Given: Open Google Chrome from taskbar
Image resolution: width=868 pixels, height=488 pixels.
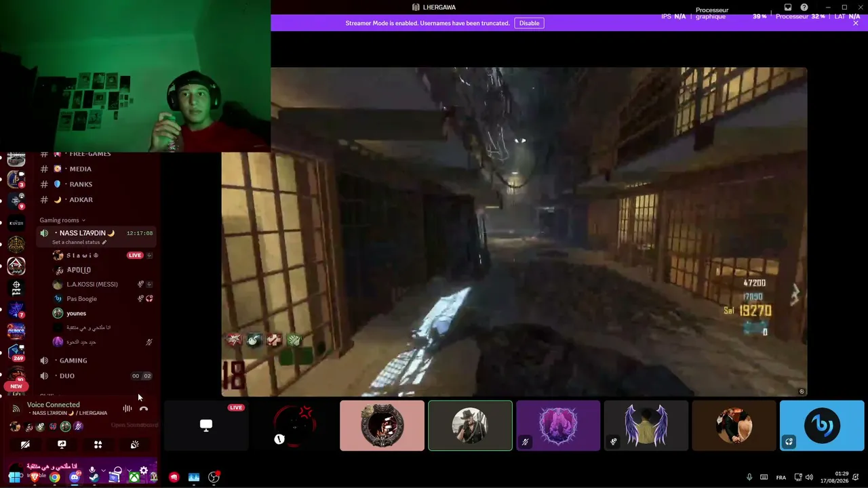Looking at the screenshot, I should click(54, 477).
